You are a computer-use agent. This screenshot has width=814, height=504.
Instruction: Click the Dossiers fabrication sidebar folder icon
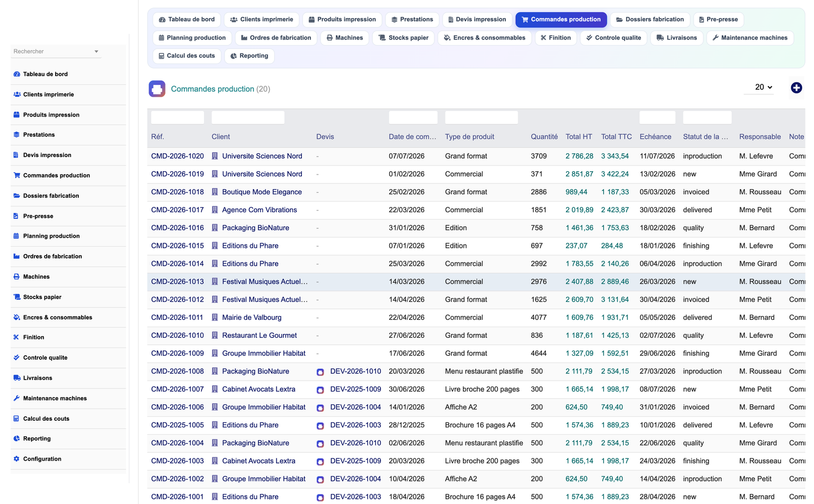pos(17,196)
